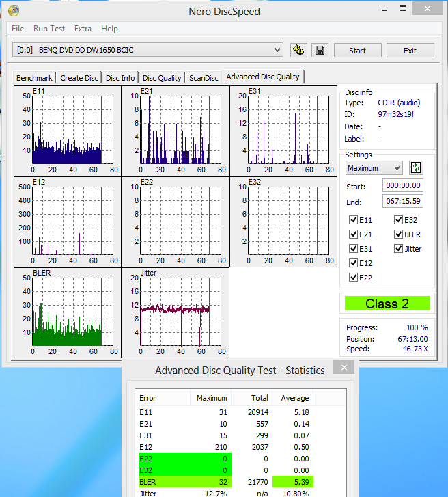Click the save floppy disk icon
This screenshot has height=497, width=448.
pos(320,51)
